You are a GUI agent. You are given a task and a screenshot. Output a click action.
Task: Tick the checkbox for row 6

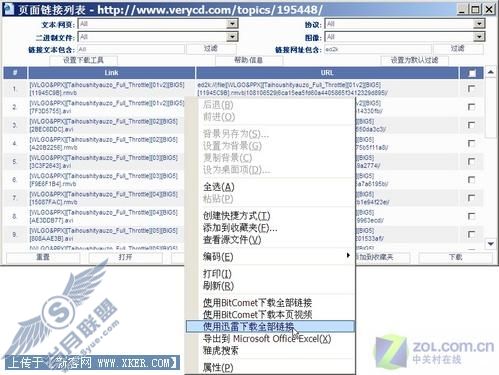point(471,180)
